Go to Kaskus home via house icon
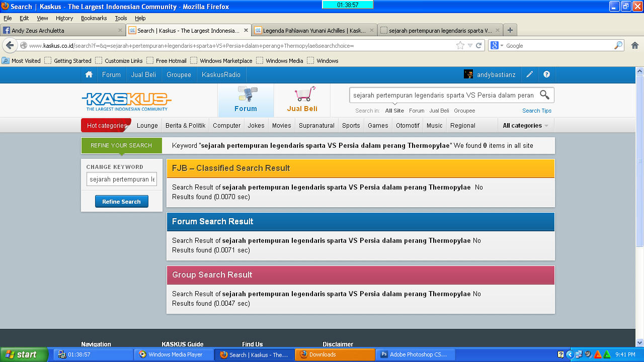644x362 pixels. point(89,74)
